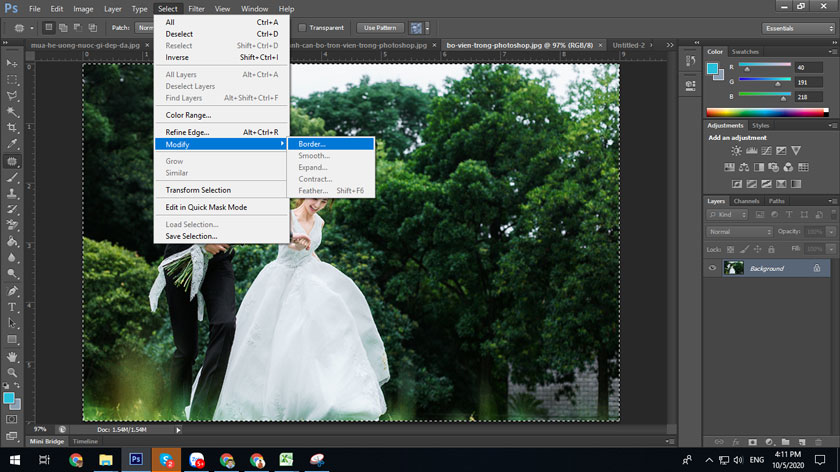Choose Transform Selection menu item
840x472 pixels.
click(221, 190)
